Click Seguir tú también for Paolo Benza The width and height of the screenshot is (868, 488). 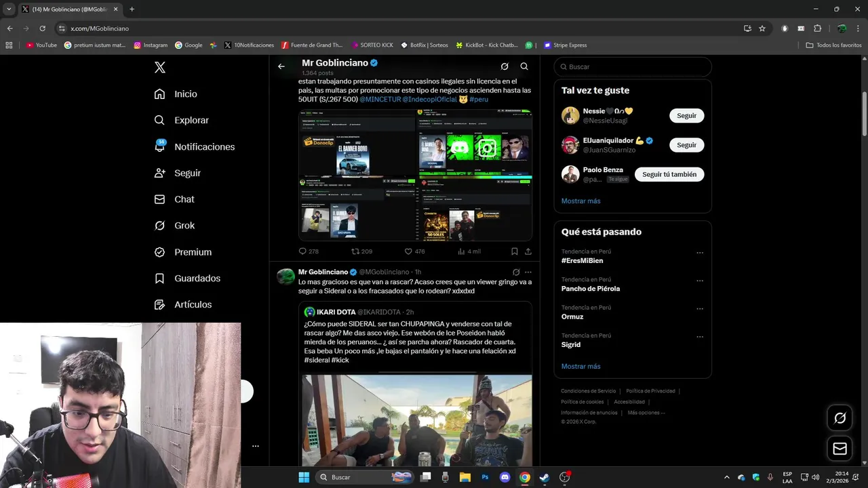(669, 174)
